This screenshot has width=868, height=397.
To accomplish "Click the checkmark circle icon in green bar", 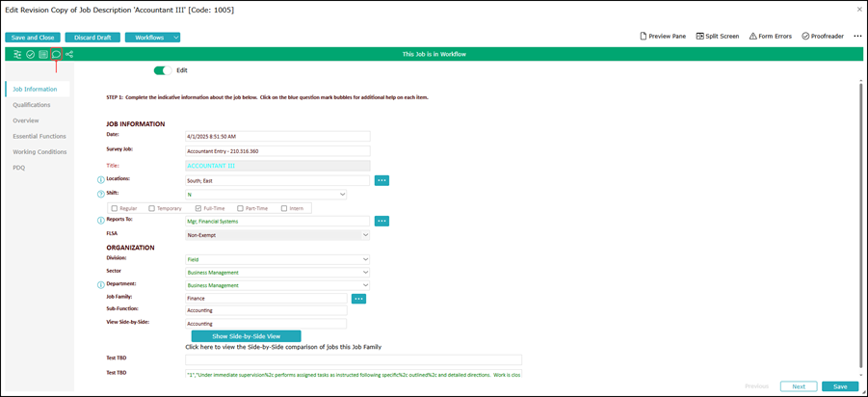I will click(x=31, y=54).
